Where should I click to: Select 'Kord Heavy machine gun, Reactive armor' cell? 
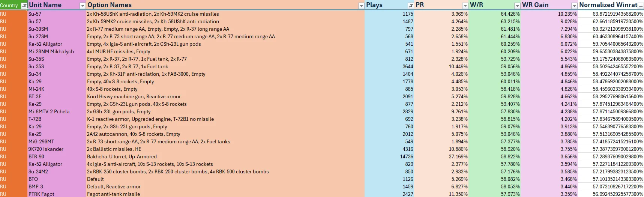point(225,96)
